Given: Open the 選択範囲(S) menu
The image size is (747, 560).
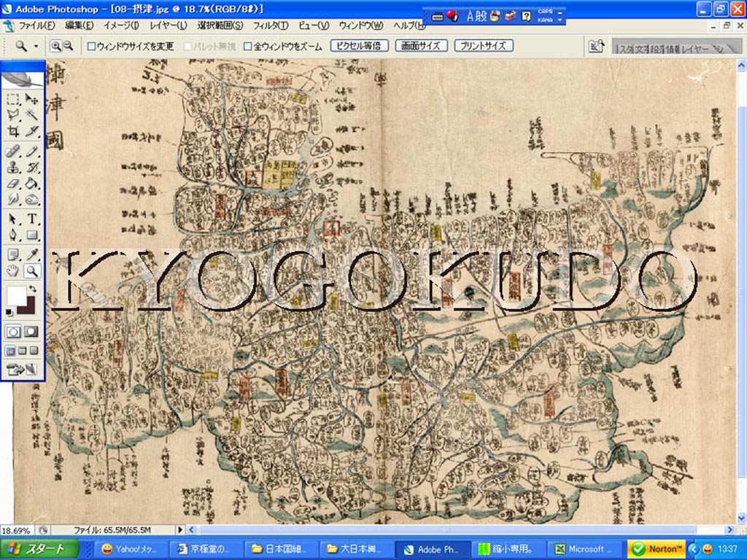Looking at the screenshot, I should 220,26.
